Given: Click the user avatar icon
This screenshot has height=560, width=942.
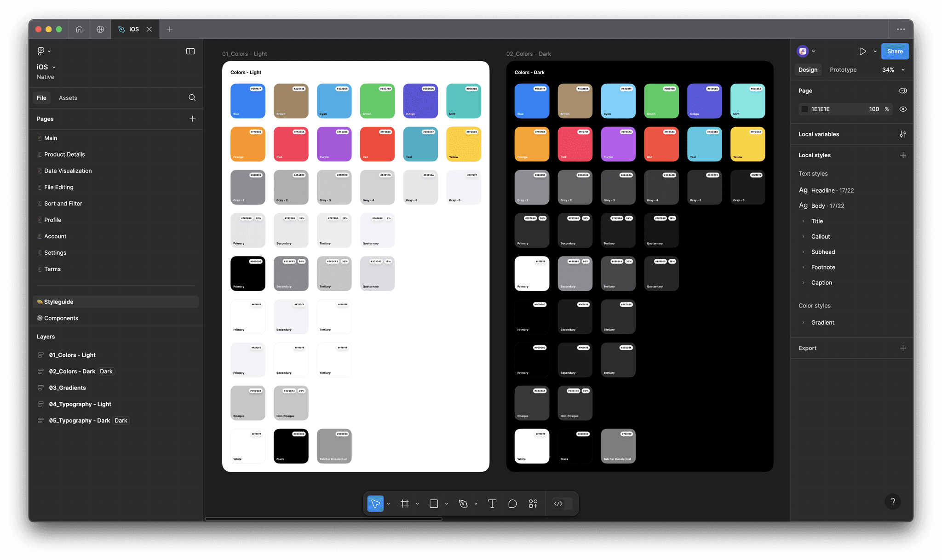Looking at the screenshot, I should [803, 51].
